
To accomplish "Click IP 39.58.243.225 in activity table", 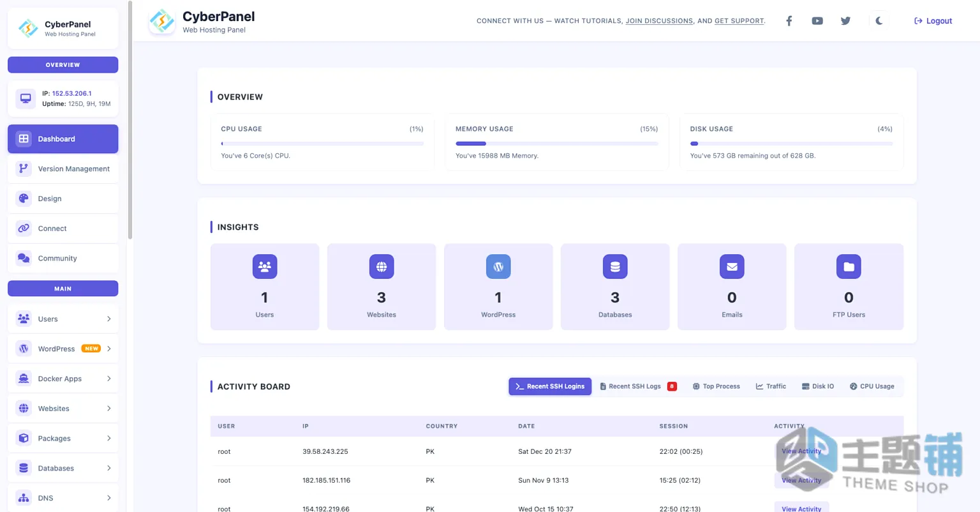I will [x=325, y=451].
